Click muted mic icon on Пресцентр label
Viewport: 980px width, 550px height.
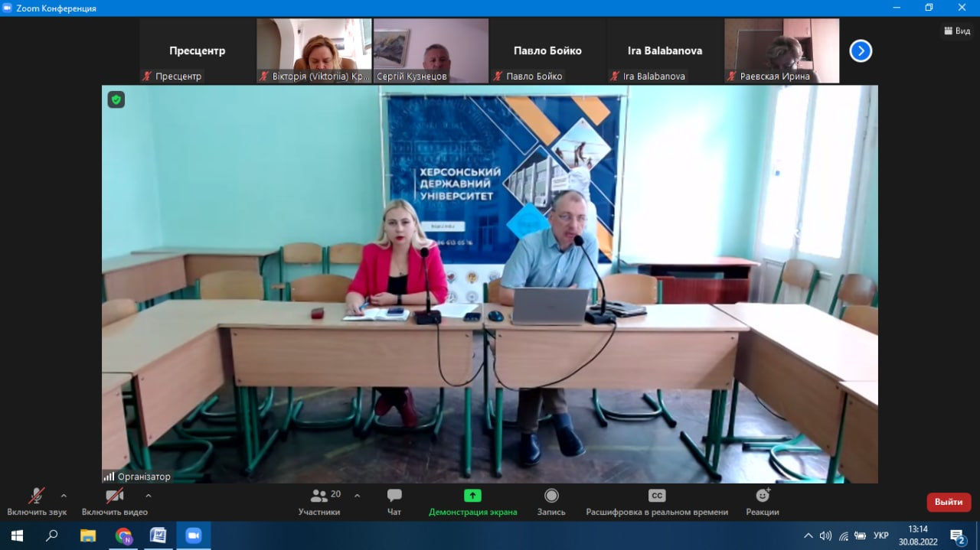(x=147, y=76)
